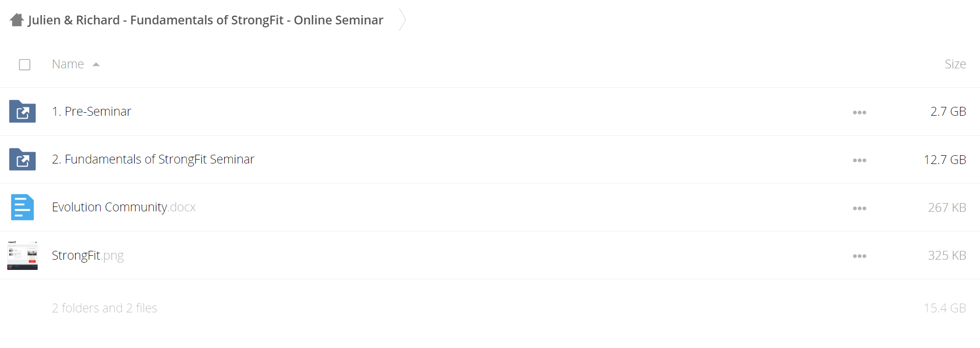
Task: Click the Julien & Richard breadcrumb title
Action: pos(206,20)
